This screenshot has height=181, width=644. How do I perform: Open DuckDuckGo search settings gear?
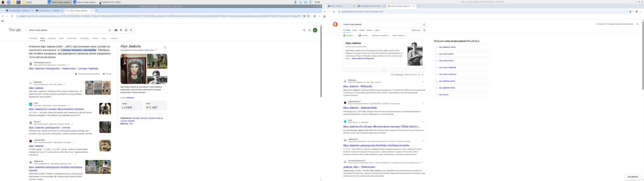(424, 30)
